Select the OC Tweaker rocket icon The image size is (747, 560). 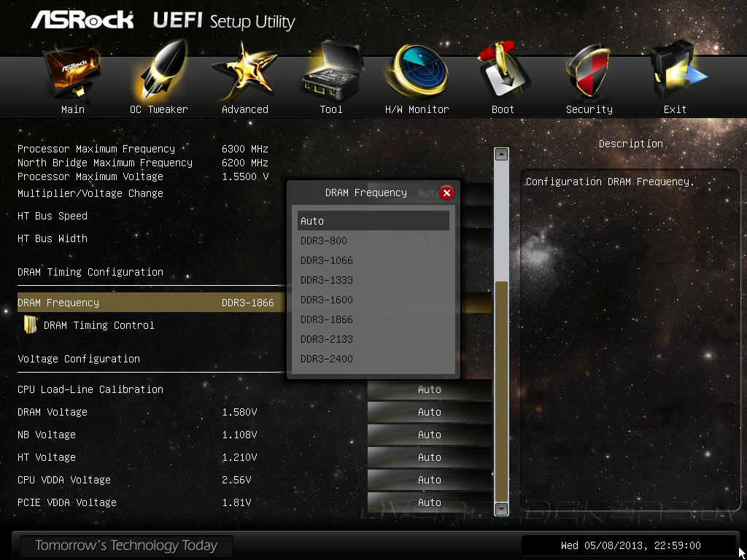[160, 71]
